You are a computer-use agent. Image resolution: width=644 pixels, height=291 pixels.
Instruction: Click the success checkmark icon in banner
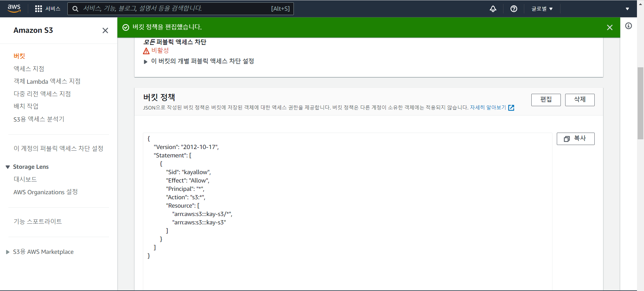126,27
